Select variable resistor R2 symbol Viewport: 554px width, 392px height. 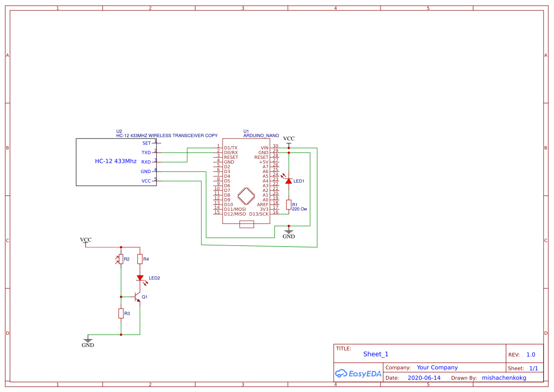click(x=120, y=259)
